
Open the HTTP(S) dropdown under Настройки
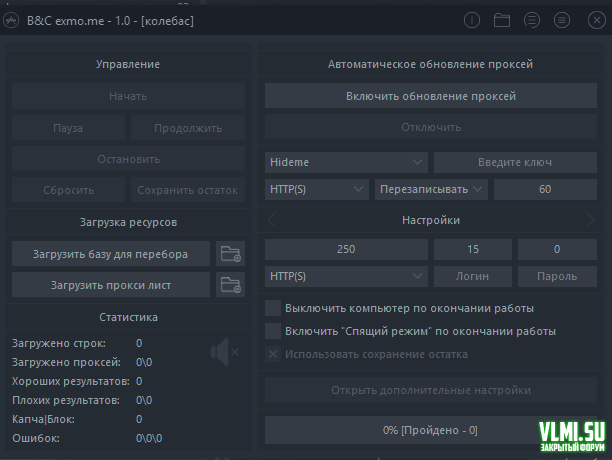(x=346, y=275)
